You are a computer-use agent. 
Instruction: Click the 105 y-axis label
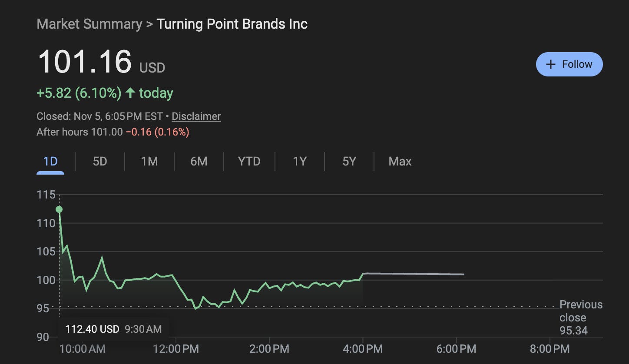pyautogui.click(x=46, y=251)
